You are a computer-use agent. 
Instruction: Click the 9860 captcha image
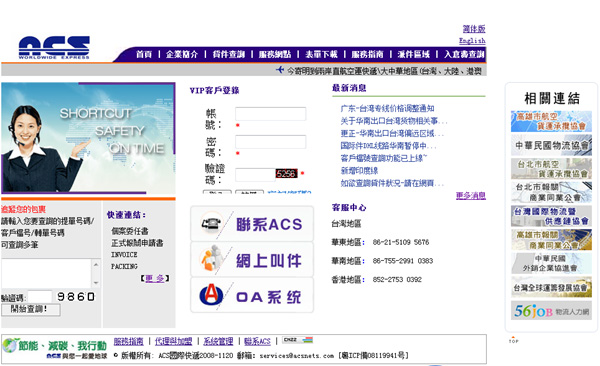click(x=76, y=297)
